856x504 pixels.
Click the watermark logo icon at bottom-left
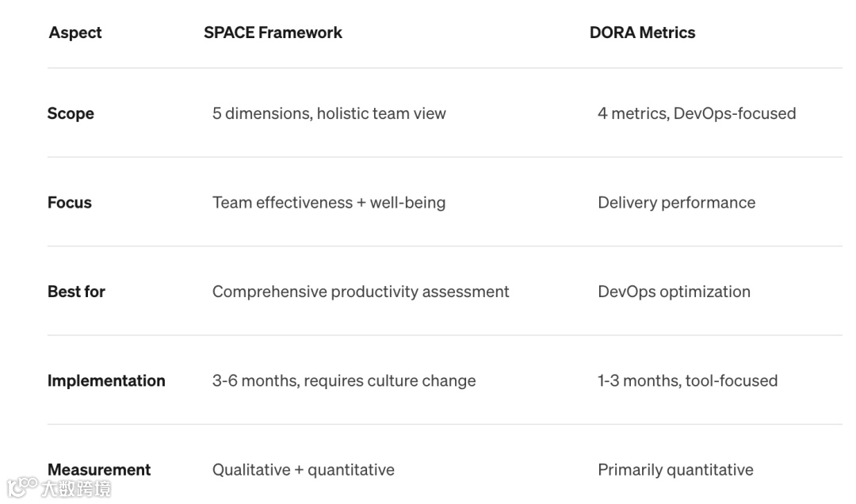tap(21, 487)
